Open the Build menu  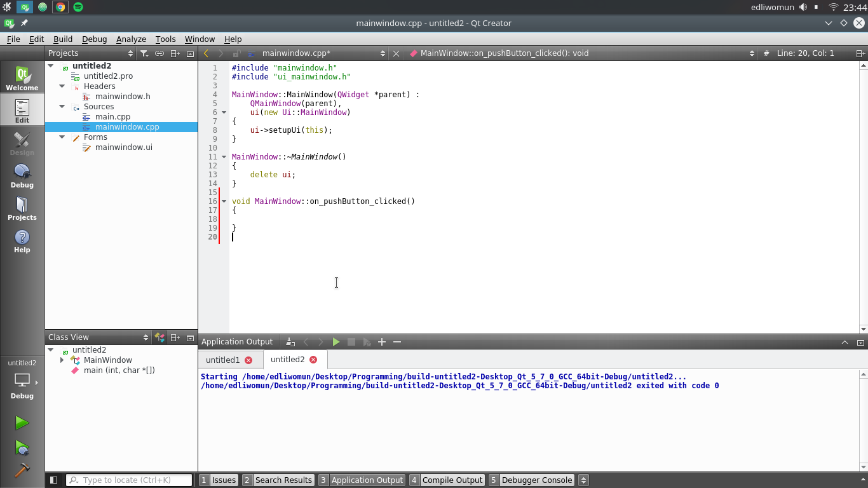(63, 39)
